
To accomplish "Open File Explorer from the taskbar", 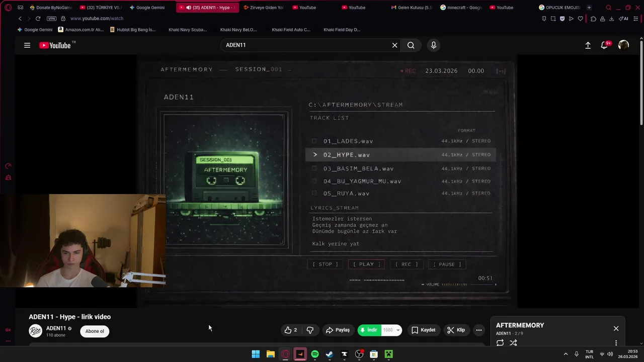I will coord(271,354).
